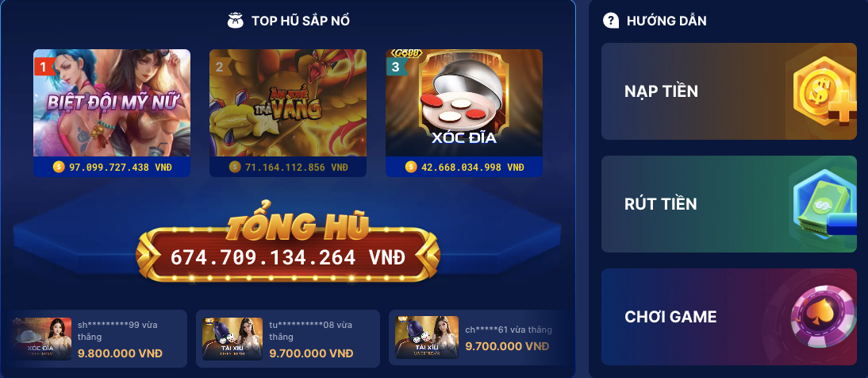Click the red rank 1 badge

[44, 67]
